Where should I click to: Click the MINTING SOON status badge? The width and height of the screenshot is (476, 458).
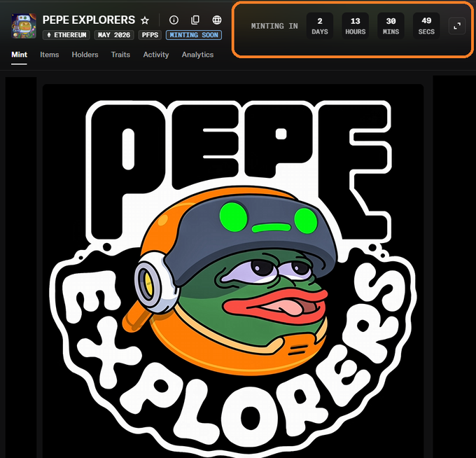pos(194,35)
